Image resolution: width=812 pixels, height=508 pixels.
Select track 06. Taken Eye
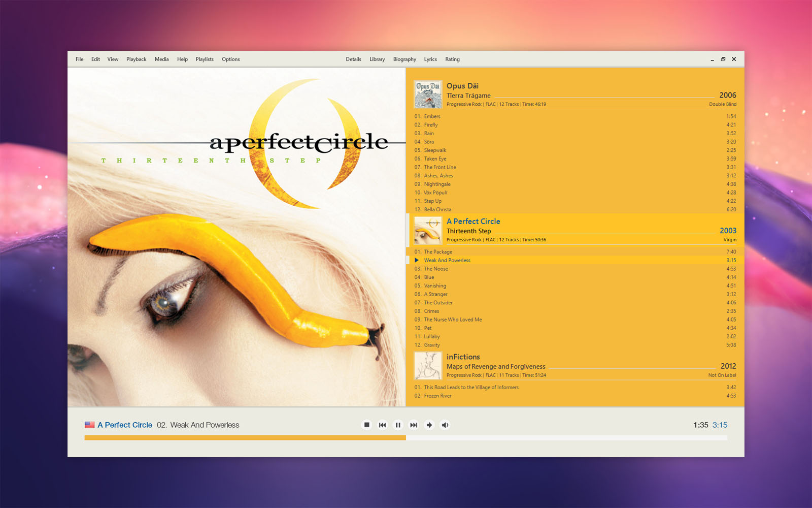575,158
